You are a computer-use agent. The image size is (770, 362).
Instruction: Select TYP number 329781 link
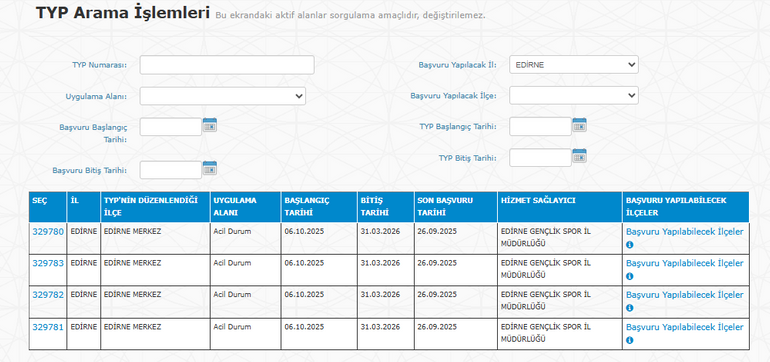coord(48,327)
